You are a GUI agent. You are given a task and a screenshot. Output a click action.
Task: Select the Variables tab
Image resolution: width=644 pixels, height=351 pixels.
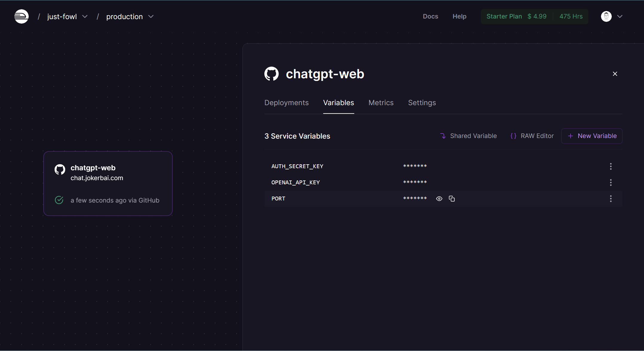338,103
